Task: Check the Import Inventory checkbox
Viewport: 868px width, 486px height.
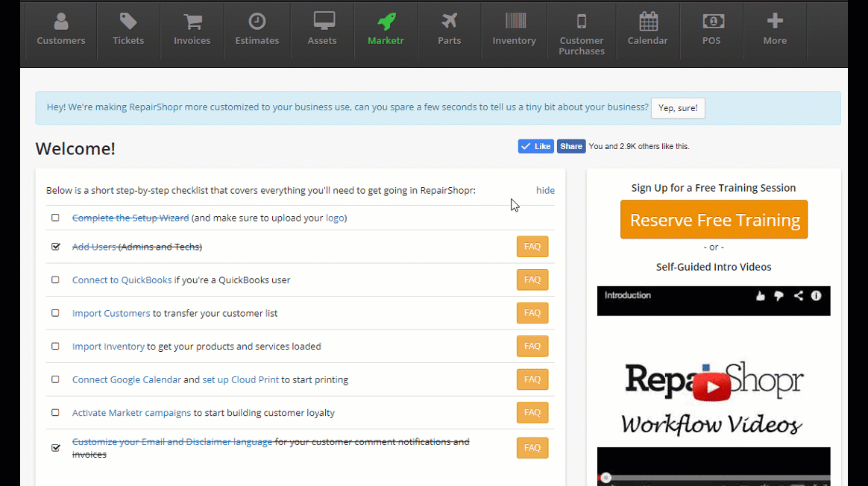Action: 55,346
